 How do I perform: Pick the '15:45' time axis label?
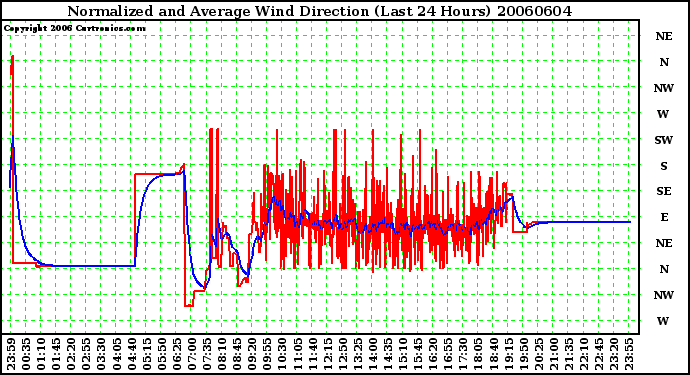(418, 354)
